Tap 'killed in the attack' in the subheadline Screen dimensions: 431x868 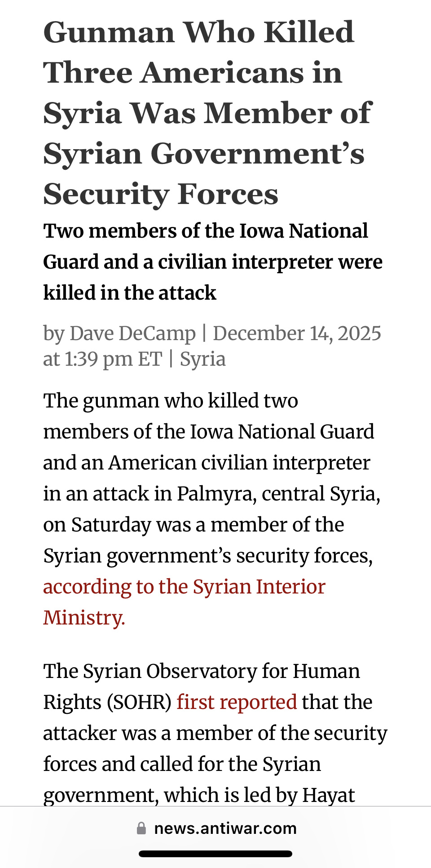tap(130, 292)
